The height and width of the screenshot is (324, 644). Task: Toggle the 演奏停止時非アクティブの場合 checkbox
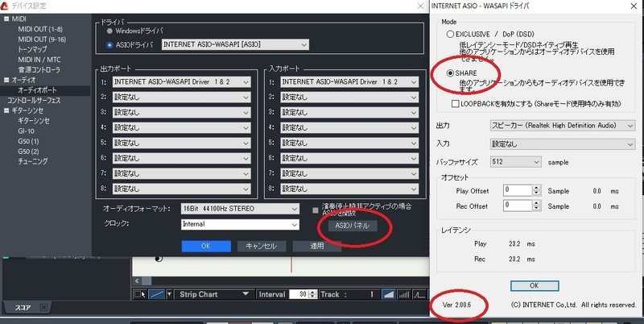316,210
